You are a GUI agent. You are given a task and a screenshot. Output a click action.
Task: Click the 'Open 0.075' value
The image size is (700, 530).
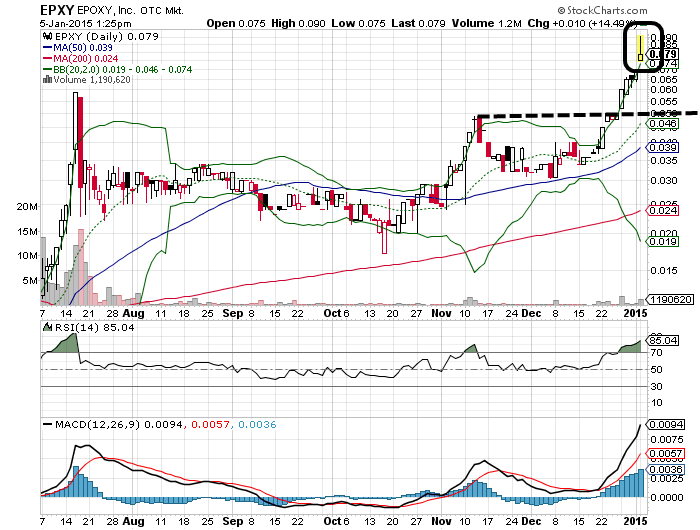point(236,23)
